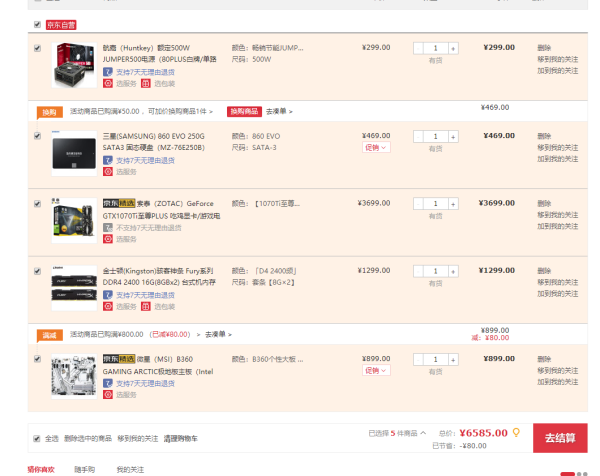Click 选服务 icon for Huntkey power supply

pyautogui.click(x=108, y=83)
